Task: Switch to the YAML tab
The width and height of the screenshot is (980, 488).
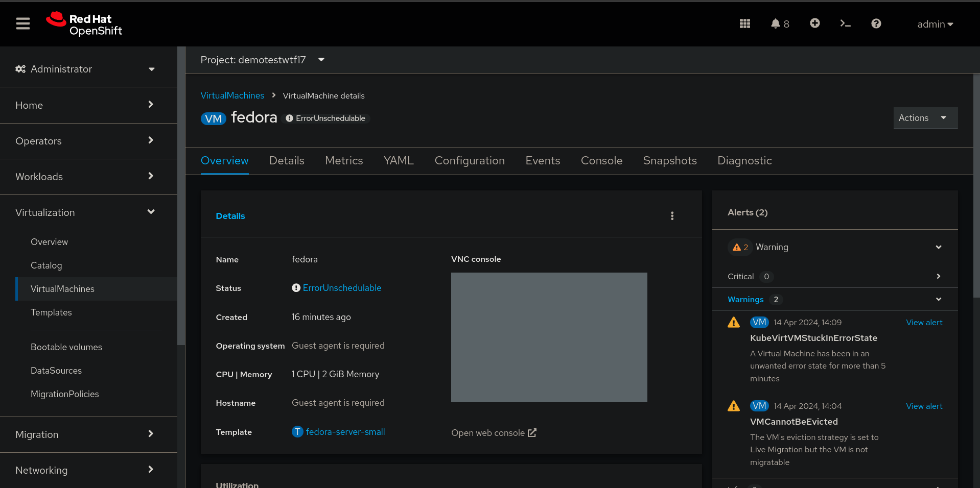Action: (398, 161)
